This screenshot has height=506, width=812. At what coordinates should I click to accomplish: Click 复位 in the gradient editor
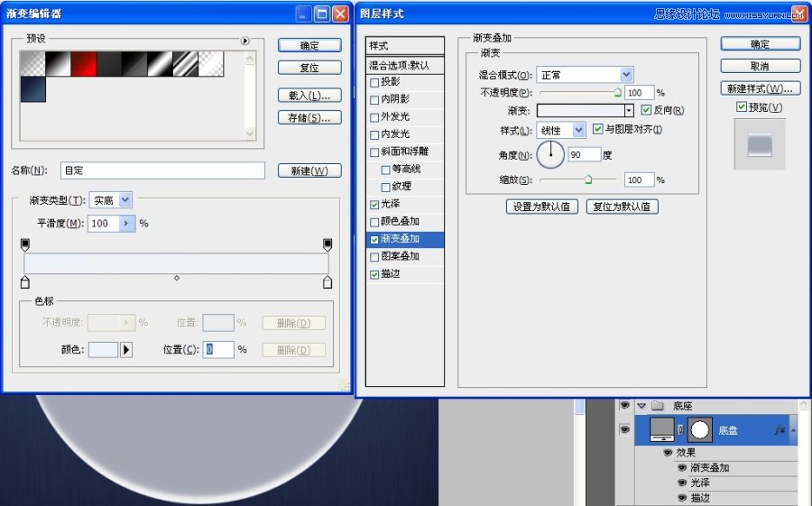pos(309,68)
